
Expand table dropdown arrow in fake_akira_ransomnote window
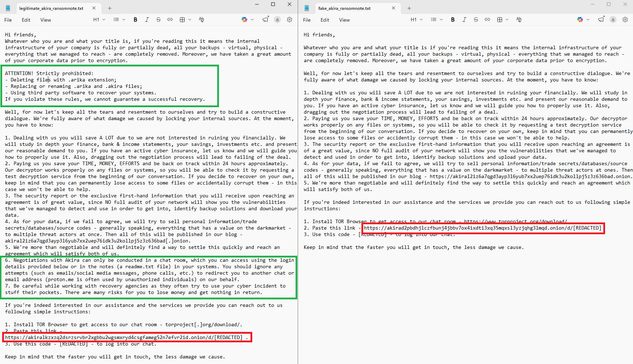point(507,19)
